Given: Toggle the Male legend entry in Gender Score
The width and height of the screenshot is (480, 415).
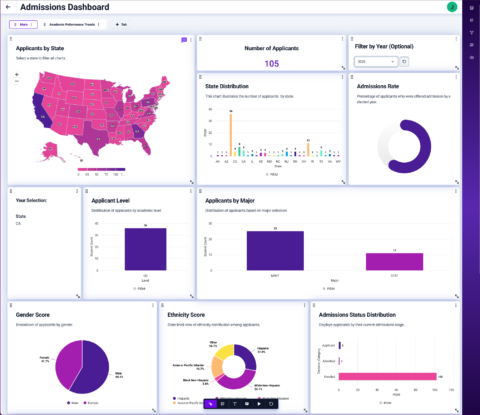Looking at the screenshot, I should tap(73, 403).
